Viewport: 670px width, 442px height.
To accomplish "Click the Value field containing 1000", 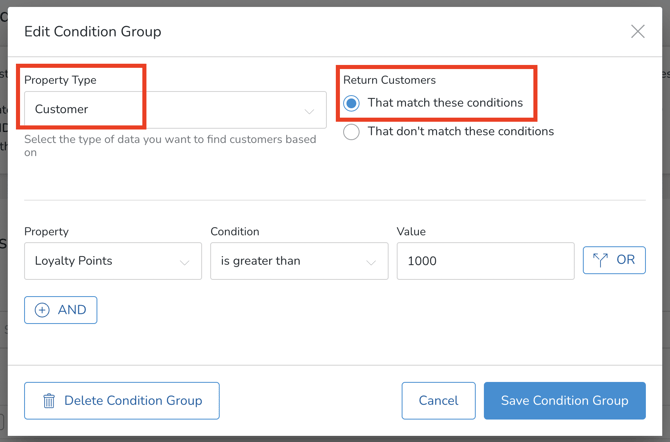I will [485, 261].
